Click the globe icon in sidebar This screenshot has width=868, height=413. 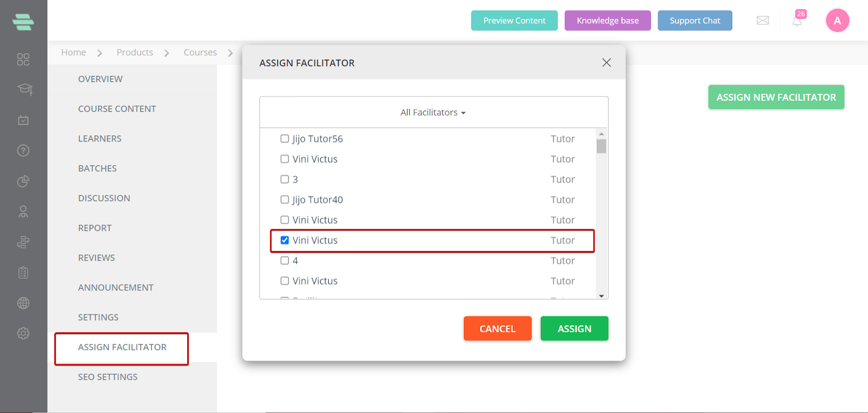tap(23, 303)
